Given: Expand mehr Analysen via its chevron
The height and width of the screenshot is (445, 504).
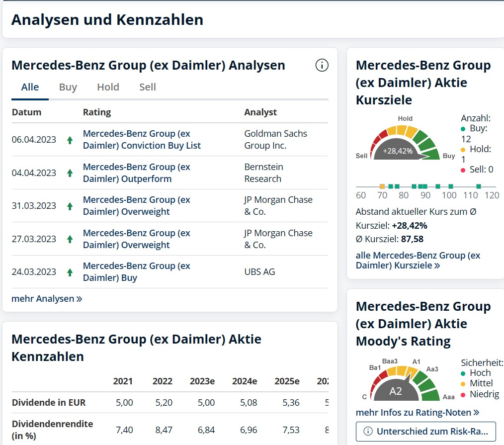Looking at the screenshot, I should click(x=78, y=299).
